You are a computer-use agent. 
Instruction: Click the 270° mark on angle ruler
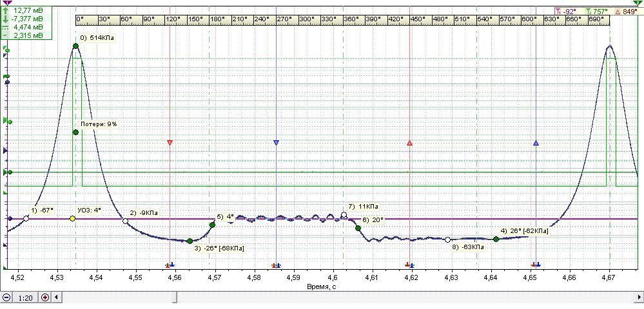point(284,19)
